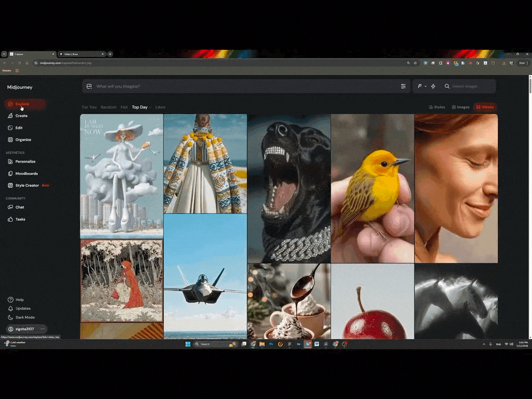Screen dimensions: 532x399
Task: Open Explore in the Midjourney sidebar
Action: [x=25, y=104]
